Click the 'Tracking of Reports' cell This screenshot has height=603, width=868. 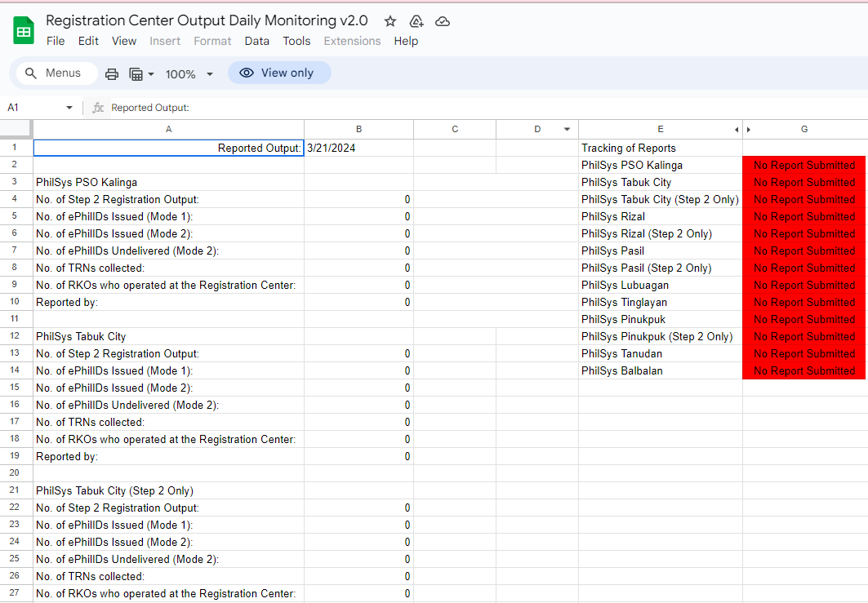661,148
